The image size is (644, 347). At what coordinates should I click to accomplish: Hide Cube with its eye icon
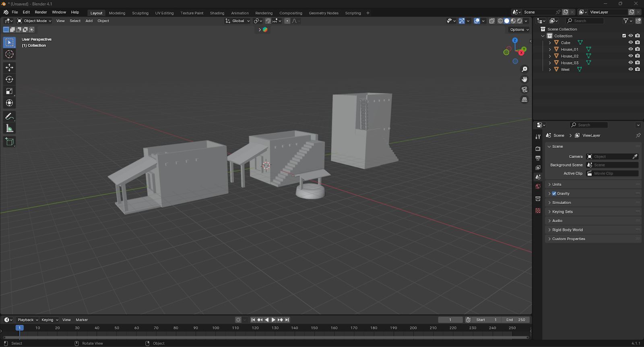tap(631, 42)
